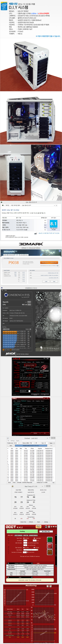
Task: Click OK in the second CPU-Z window
Action: click(45, 433)
